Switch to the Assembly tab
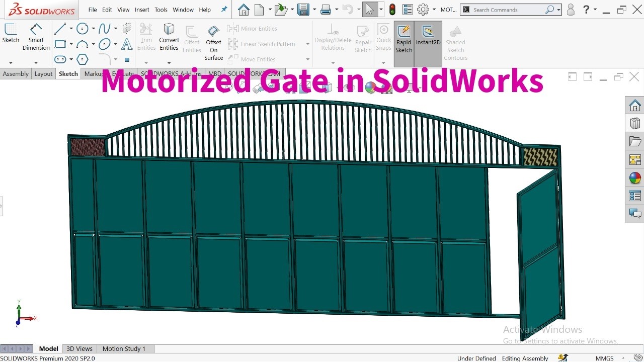The width and height of the screenshot is (644, 362). [16, 73]
